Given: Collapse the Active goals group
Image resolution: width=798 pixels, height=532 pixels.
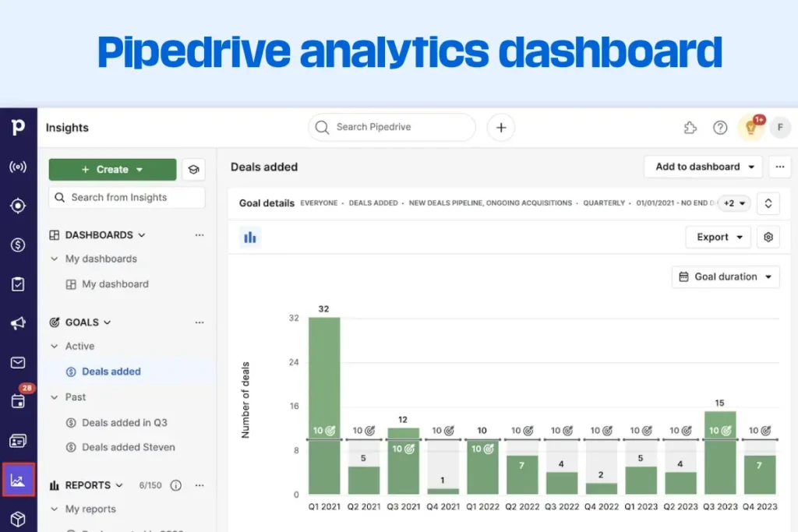Looking at the screenshot, I should (55, 347).
